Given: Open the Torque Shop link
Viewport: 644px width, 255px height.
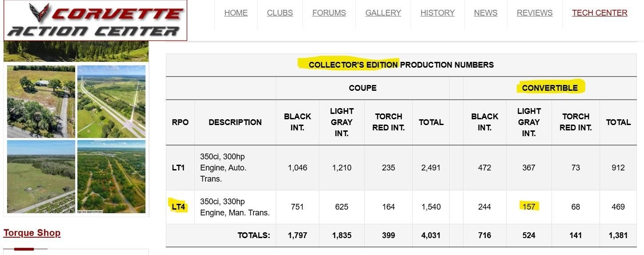Looking at the screenshot, I should pos(32,233).
